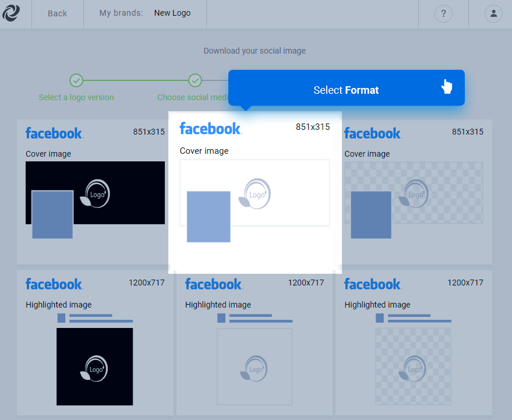Click the Highlighted image label on the light card

coord(218,305)
